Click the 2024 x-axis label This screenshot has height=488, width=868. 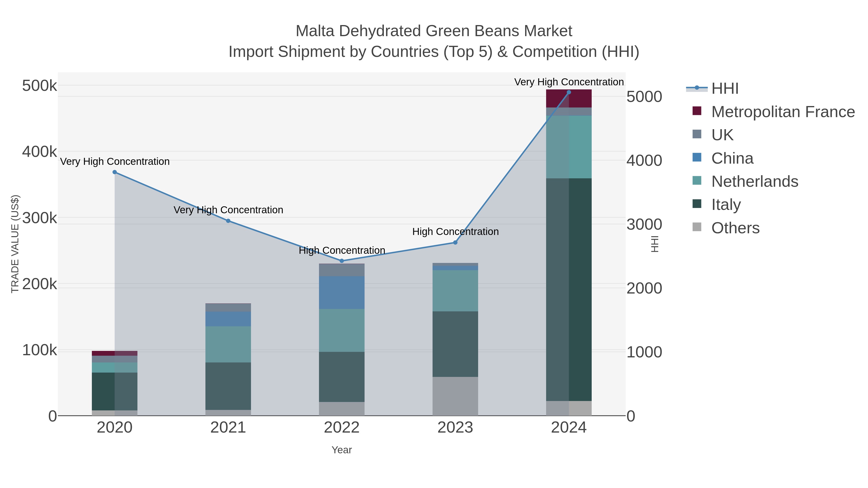coord(569,428)
